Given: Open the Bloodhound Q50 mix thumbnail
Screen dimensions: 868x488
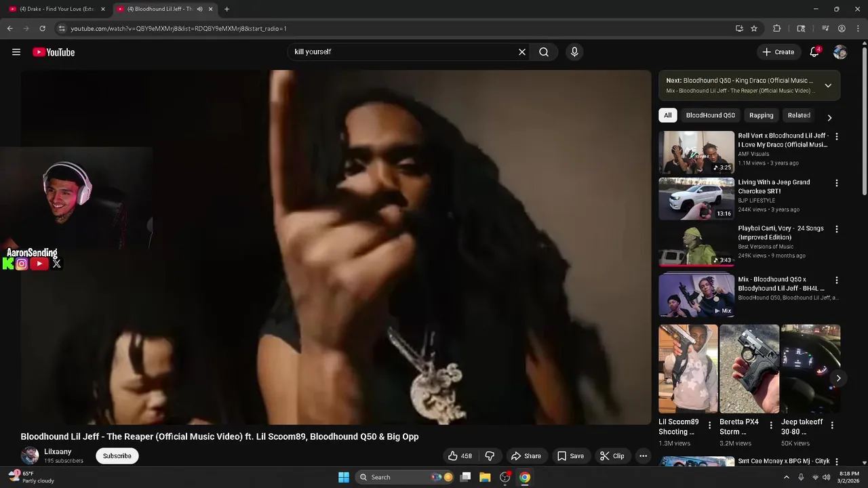Looking at the screenshot, I should click(x=696, y=295).
